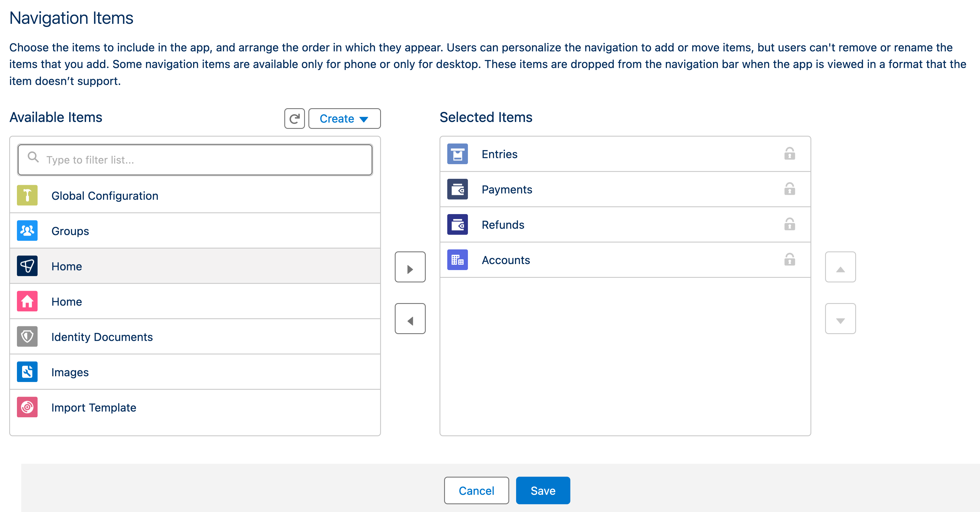Select the highlighted Home item text
This screenshot has width=980, height=512.
tap(67, 266)
